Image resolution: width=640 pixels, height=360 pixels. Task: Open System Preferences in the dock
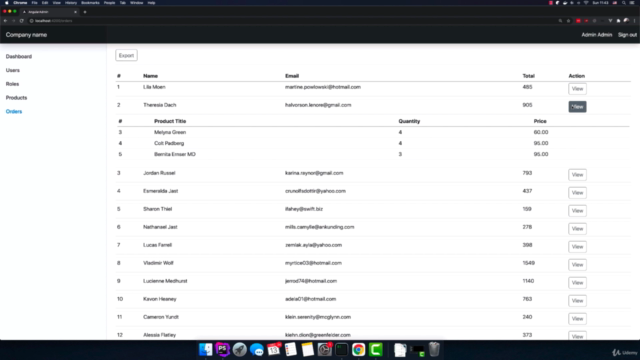coord(324,349)
